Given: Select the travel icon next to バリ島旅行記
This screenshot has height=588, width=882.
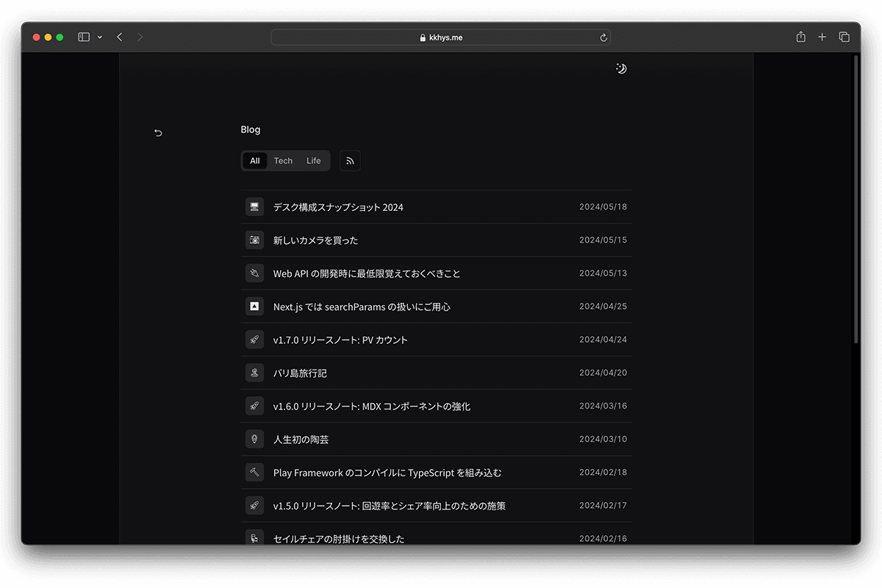Looking at the screenshot, I should coord(254,372).
